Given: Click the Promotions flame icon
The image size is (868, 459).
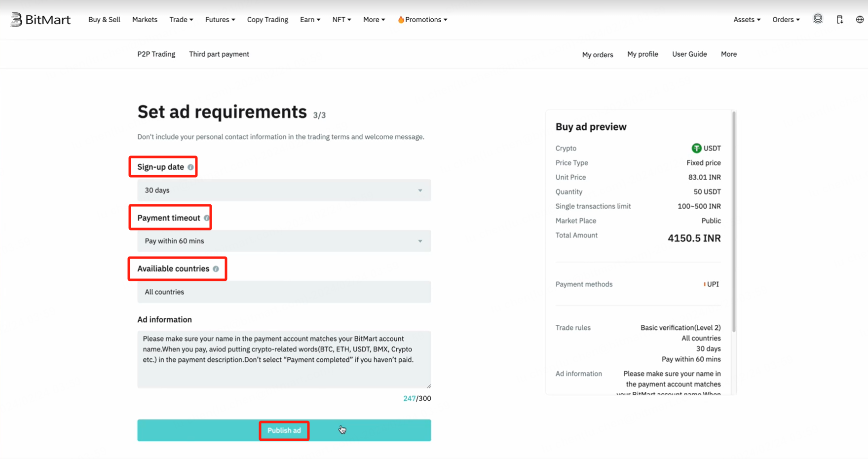Looking at the screenshot, I should (x=401, y=20).
